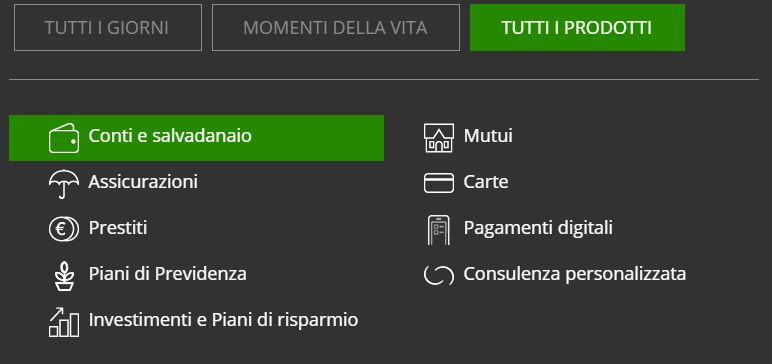Click the umbrella icon beside Assicurazioni

[64, 184]
